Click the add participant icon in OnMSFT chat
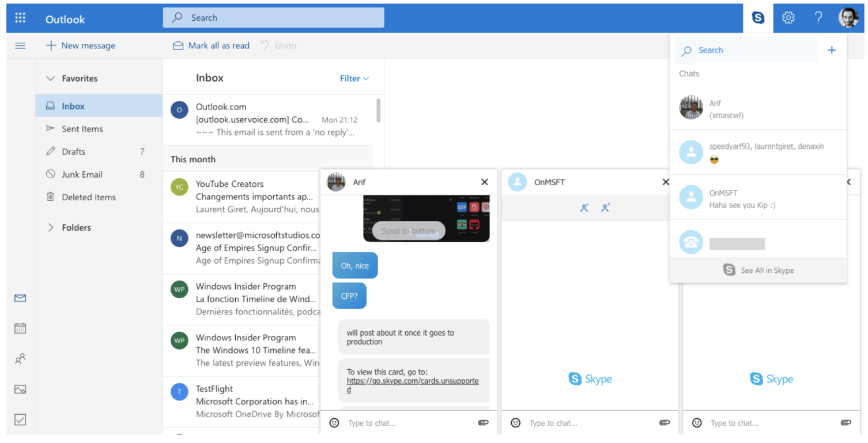Screen dimensions: 868x443 584,208
